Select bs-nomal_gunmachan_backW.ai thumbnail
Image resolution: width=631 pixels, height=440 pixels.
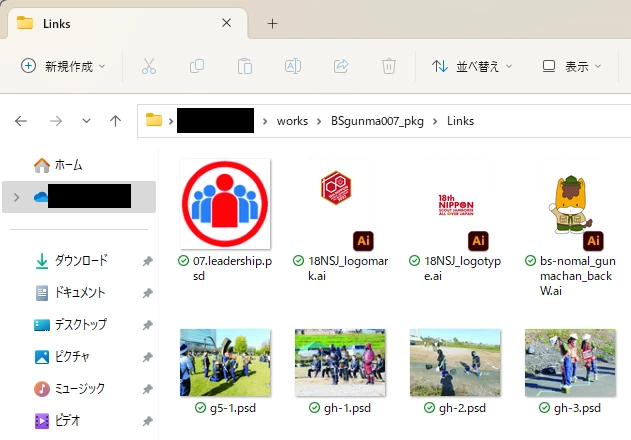[x=570, y=204]
